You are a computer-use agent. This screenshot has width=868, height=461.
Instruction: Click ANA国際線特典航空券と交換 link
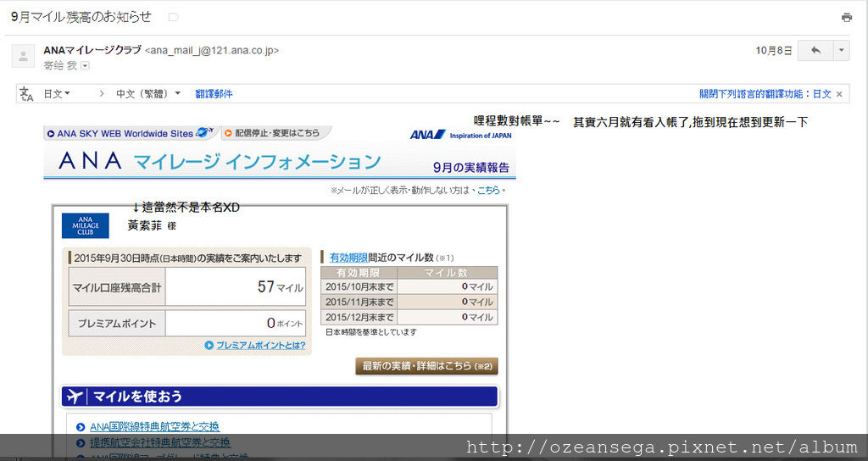coord(154,427)
